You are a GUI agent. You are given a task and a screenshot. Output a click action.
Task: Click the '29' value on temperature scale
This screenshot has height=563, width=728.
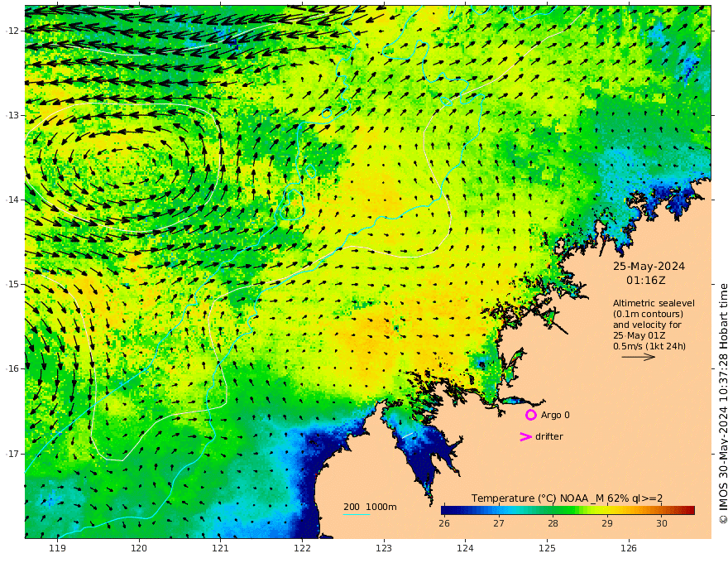[607, 523]
